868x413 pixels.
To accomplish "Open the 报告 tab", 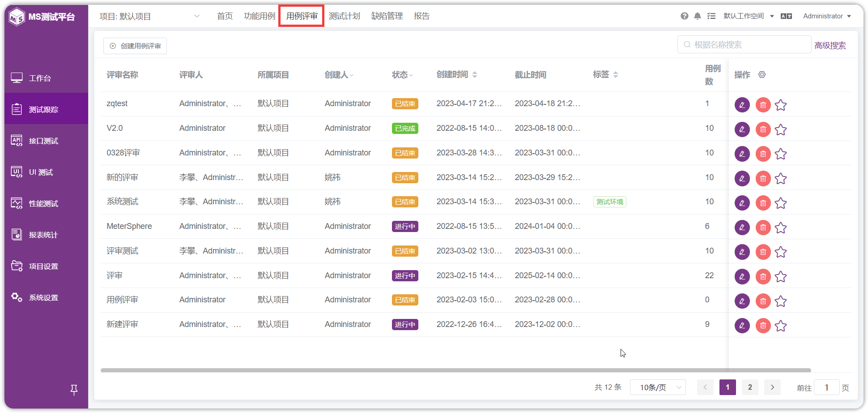I will [421, 16].
